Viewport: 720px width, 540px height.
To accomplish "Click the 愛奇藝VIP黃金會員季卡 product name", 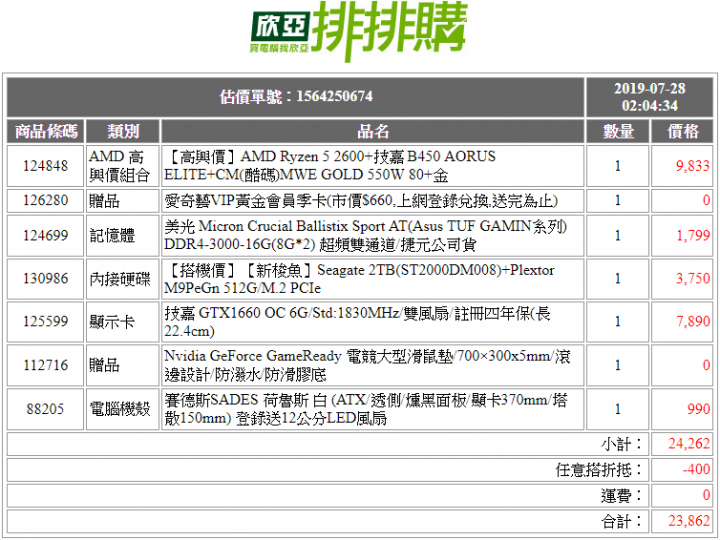I will (361, 201).
